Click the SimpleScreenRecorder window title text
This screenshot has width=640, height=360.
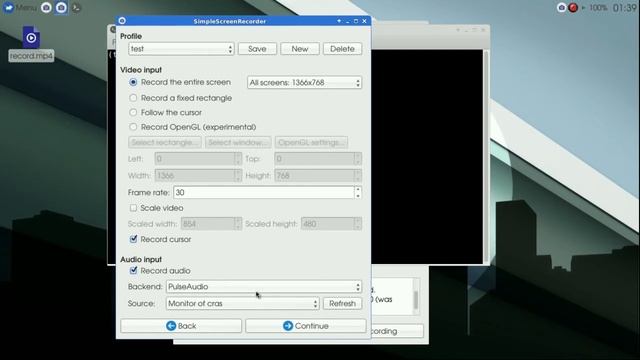pyautogui.click(x=230, y=21)
